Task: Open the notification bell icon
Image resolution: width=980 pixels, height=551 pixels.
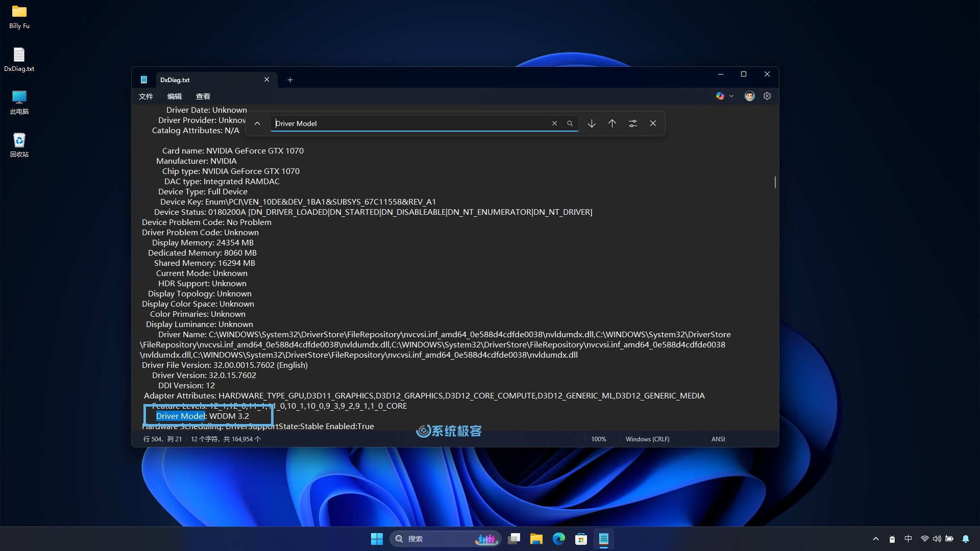Action: [x=966, y=539]
